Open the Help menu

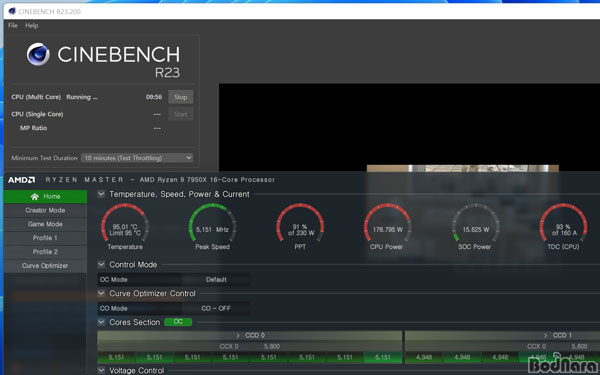click(x=31, y=25)
